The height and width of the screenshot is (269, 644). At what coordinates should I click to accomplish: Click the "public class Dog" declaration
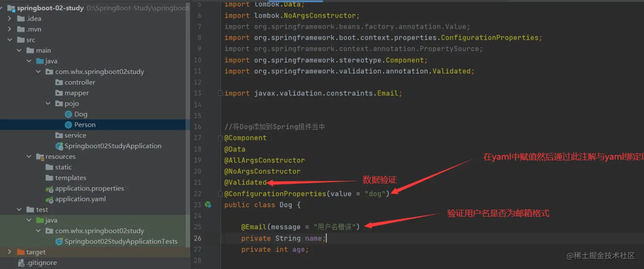click(x=258, y=205)
